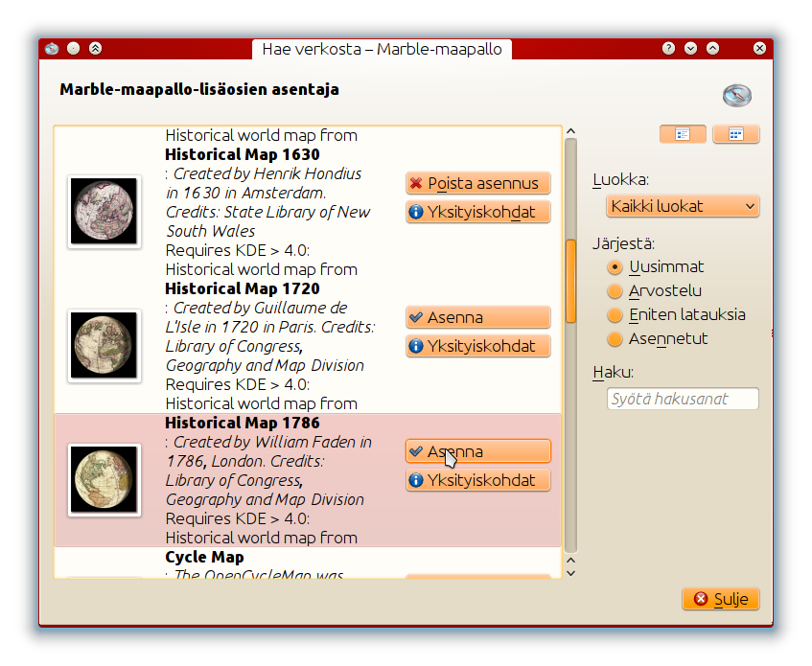Click the Created by Henrik Hondius description

267,202
